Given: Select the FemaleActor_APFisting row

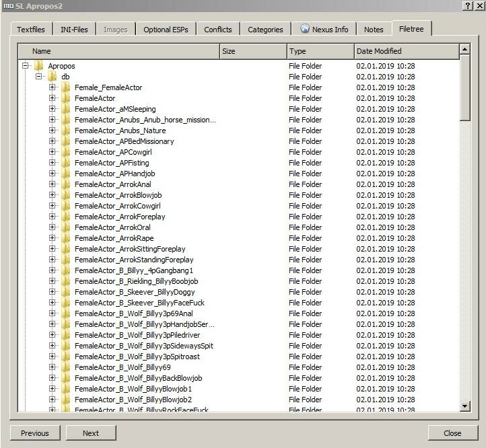Looking at the screenshot, I should point(239,163).
